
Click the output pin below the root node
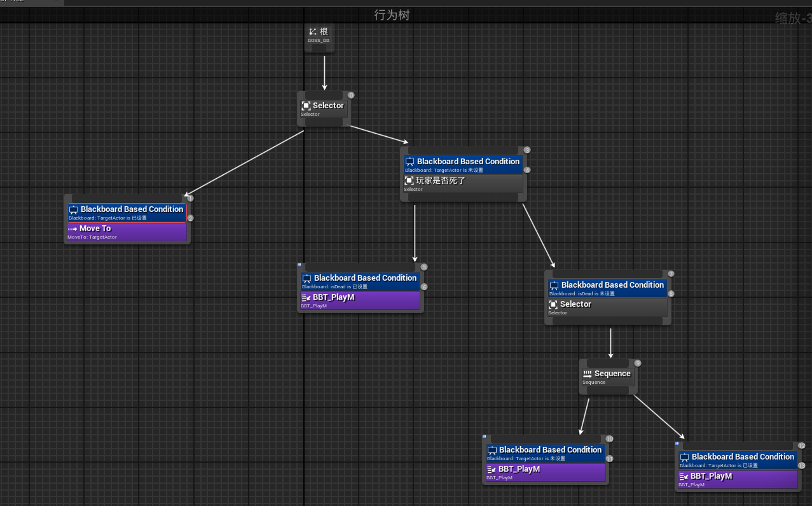point(319,48)
